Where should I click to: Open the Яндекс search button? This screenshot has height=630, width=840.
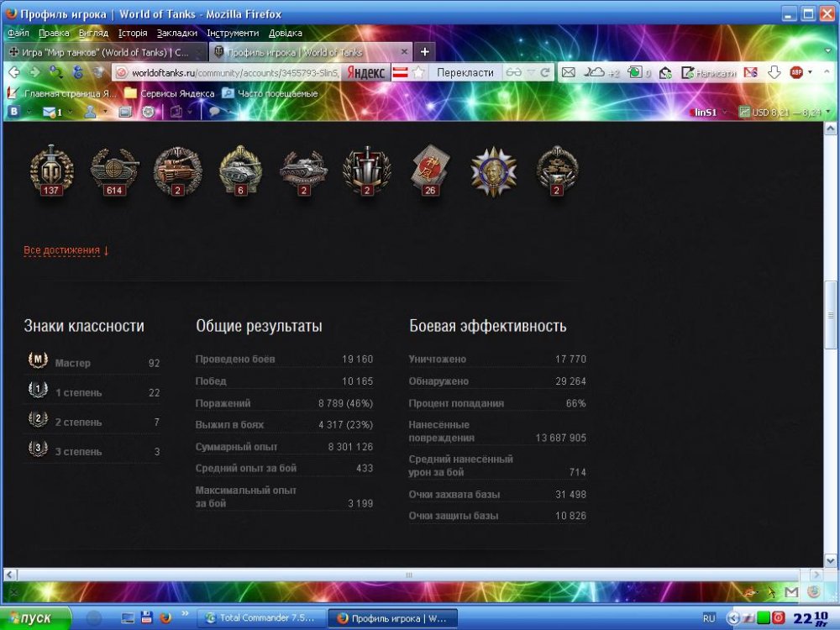click(366, 72)
